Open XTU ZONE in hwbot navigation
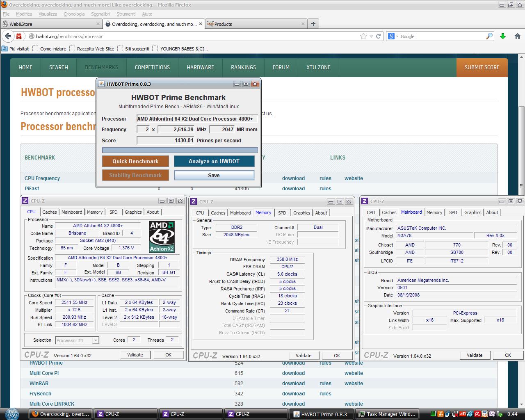Screen dimensions: 525x420 point(318,67)
